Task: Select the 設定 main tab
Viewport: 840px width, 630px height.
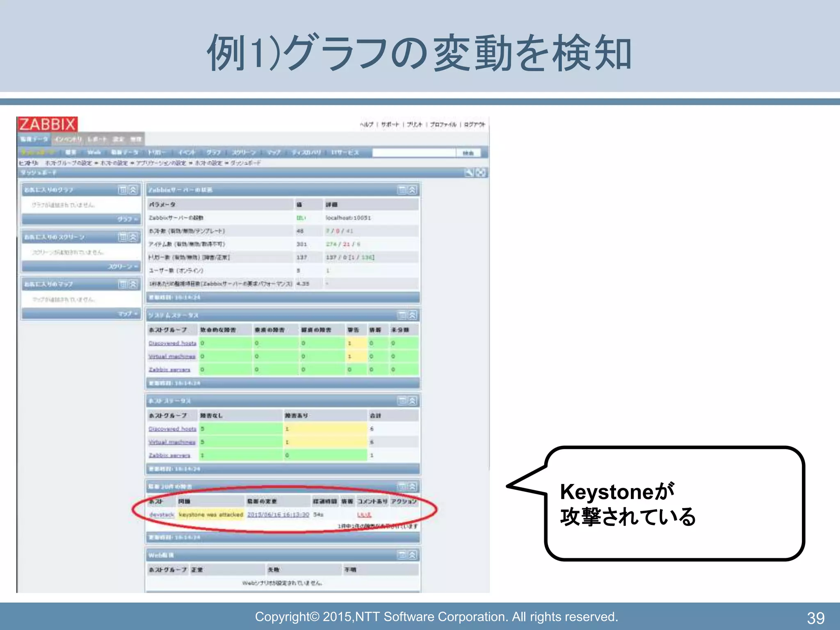Action: 118,139
